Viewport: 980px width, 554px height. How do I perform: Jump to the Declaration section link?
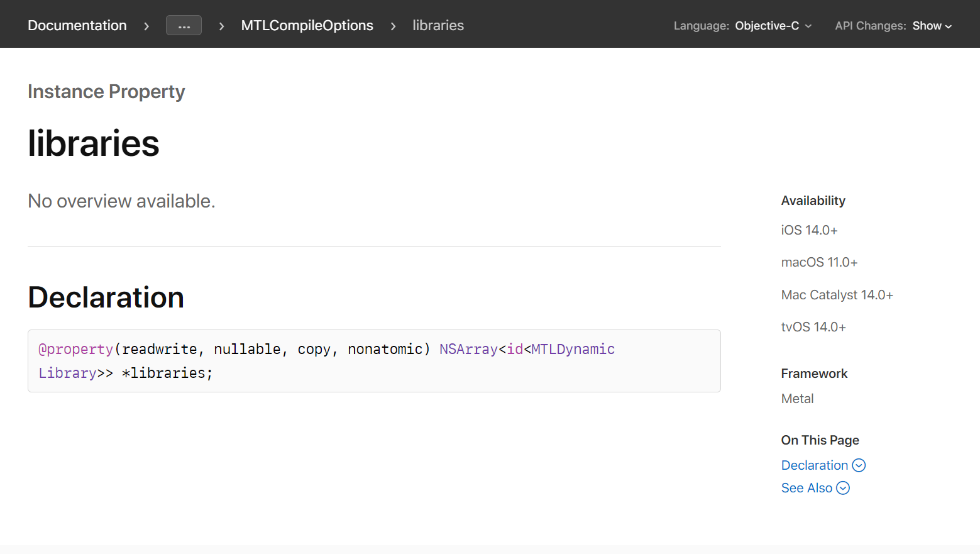814,465
